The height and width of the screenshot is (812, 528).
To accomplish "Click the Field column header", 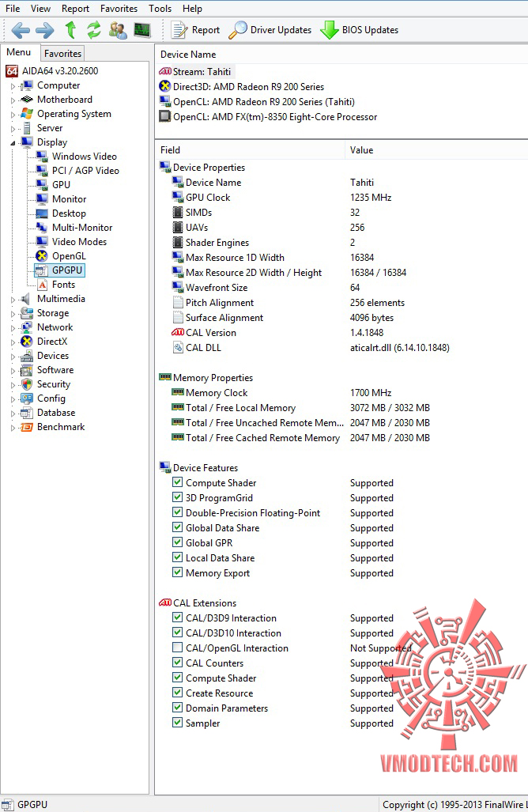I will point(250,149).
